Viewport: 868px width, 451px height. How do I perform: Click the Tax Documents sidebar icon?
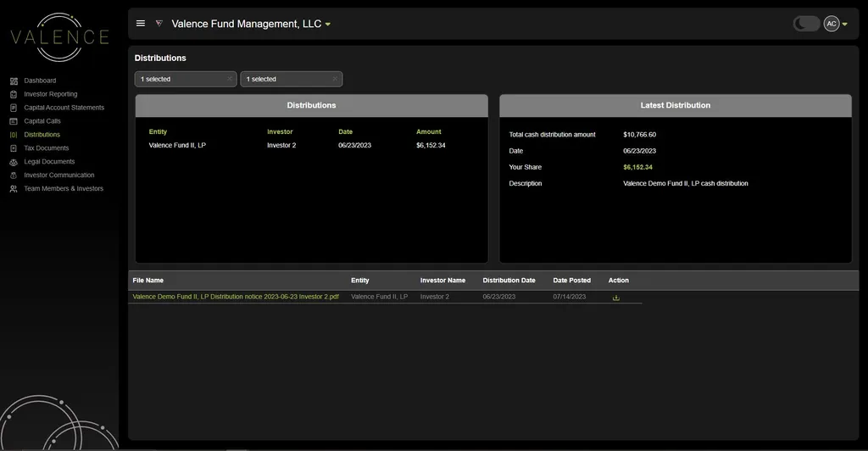[x=14, y=148]
